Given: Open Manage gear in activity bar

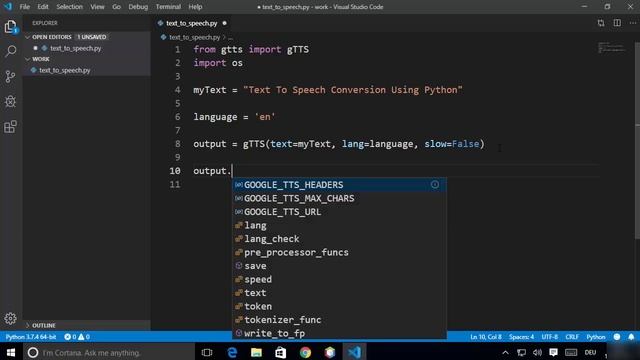Looking at the screenshot, I should coord(11,318).
